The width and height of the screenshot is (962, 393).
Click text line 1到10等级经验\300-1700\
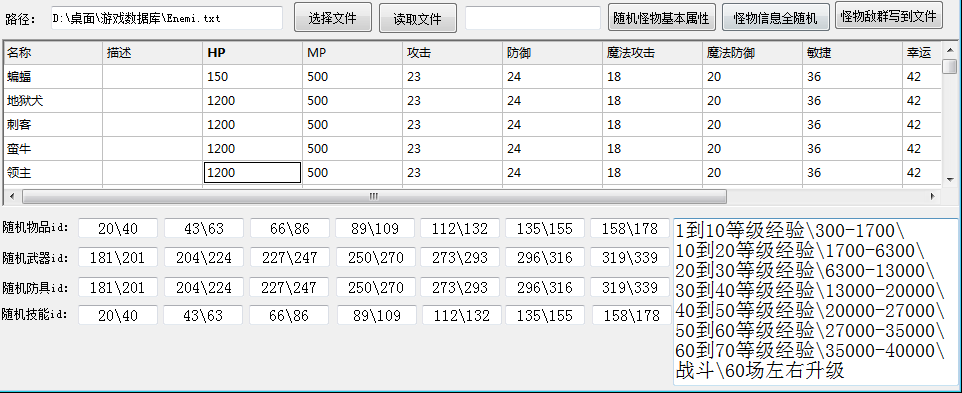[x=790, y=231]
